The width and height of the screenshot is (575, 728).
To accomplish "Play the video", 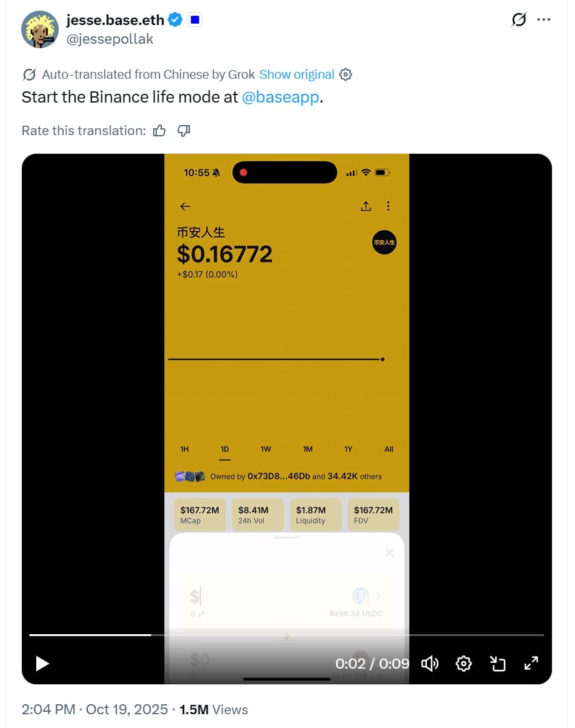I will point(42,664).
